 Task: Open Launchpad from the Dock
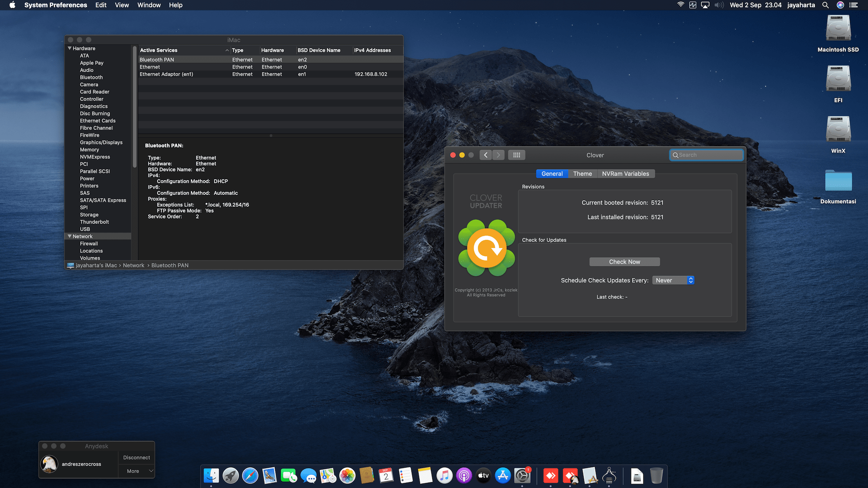(231, 475)
